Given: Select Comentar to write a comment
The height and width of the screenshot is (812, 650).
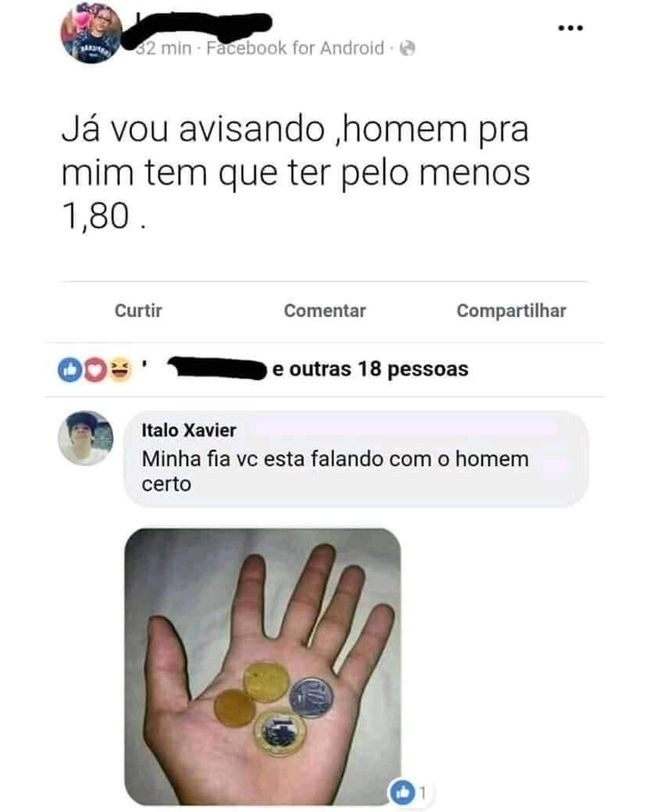Looking at the screenshot, I should tap(324, 311).
